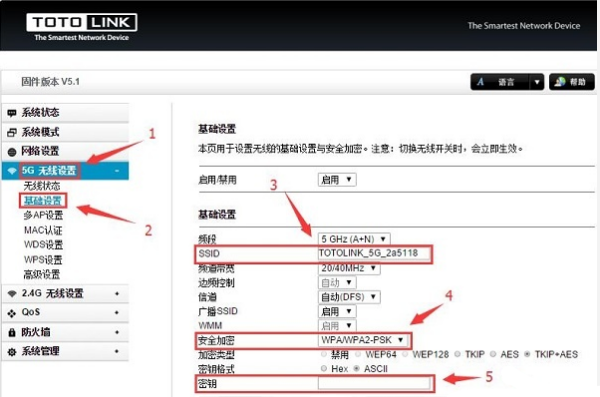Click the 5G 无线设置 wifi icon
Screen dimensions: 600x397
coord(12,171)
